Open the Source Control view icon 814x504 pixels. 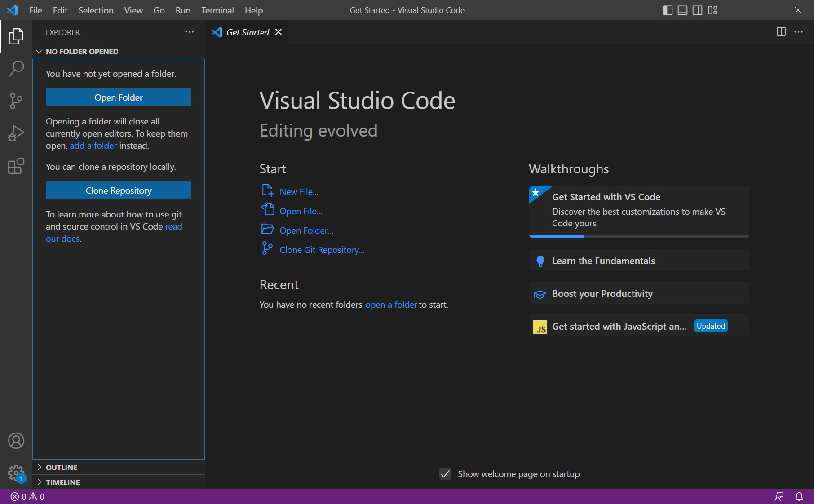16,101
